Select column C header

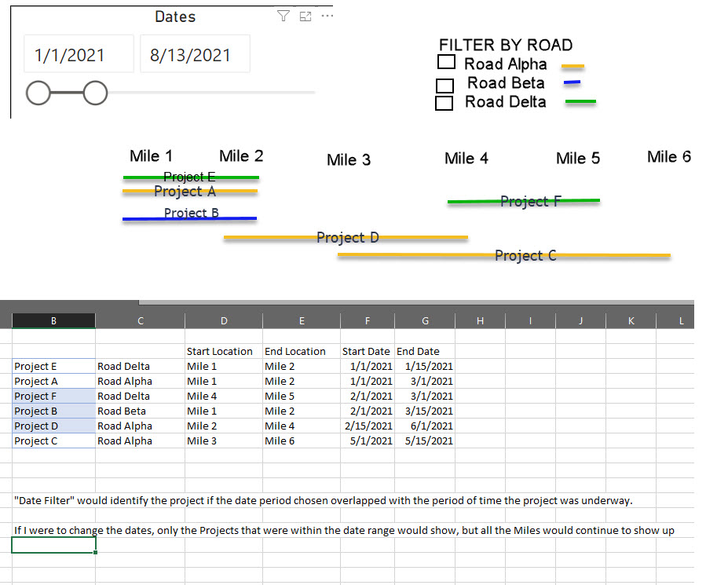(x=141, y=321)
